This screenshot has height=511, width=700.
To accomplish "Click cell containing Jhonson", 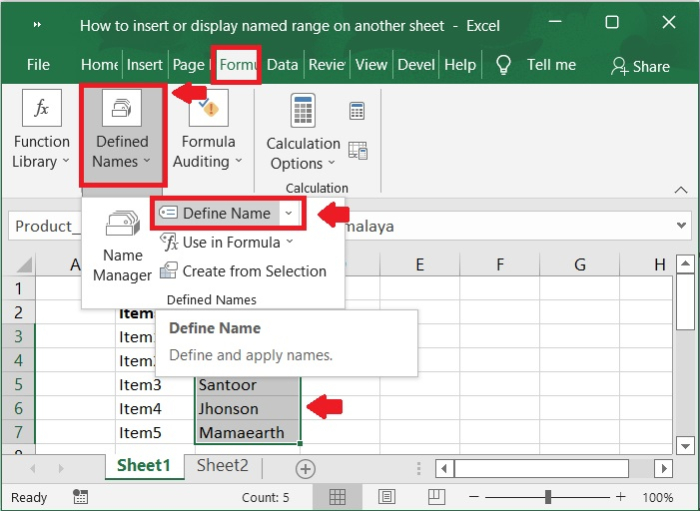I will tap(248, 408).
